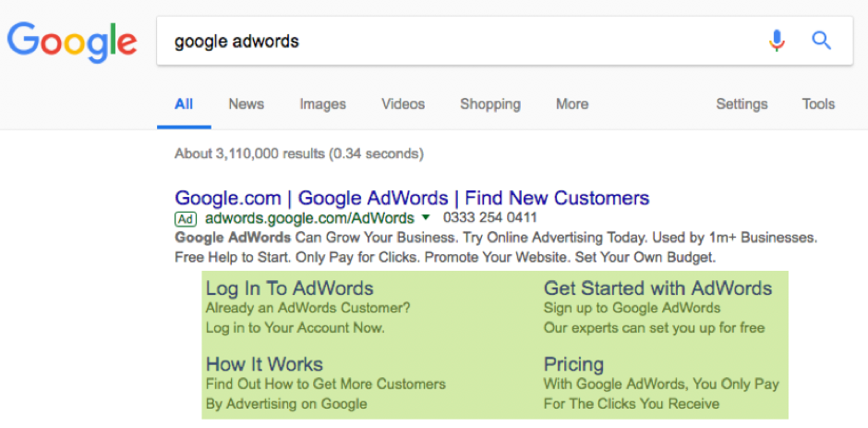The image size is (868, 428).
Task: Switch to the Videos tab
Action: (x=403, y=104)
